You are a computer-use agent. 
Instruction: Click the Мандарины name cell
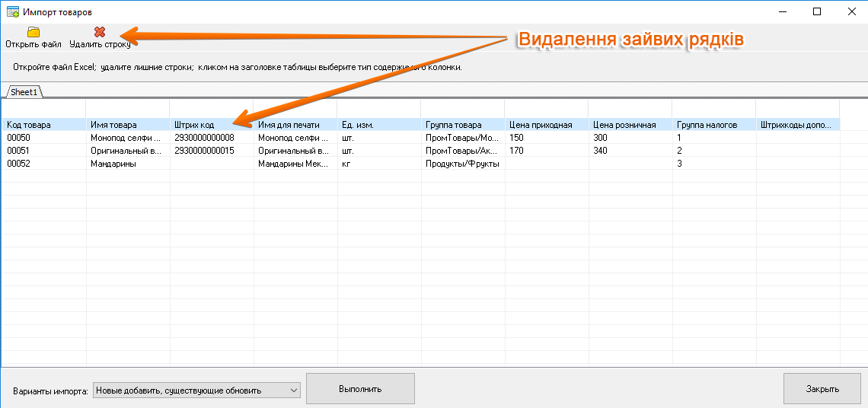128,164
